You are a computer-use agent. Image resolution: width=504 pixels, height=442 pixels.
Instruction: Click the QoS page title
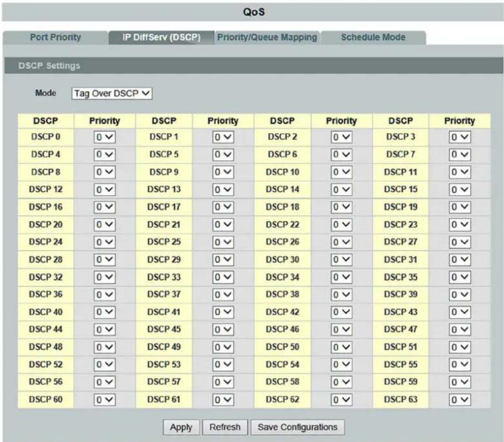(x=254, y=12)
